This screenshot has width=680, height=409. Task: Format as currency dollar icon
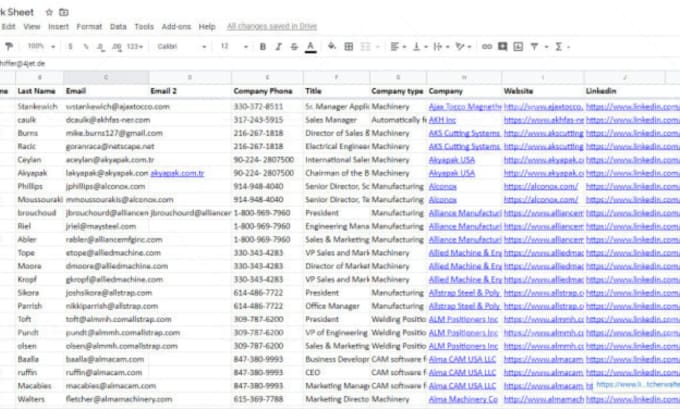pos(70,46)
